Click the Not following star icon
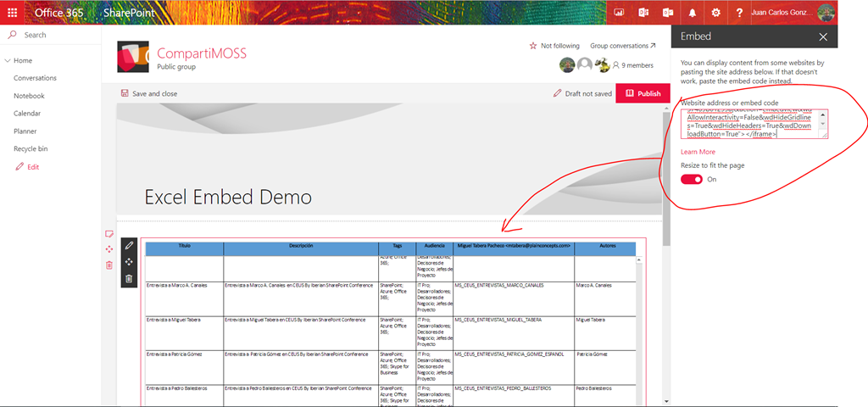This screenshot has width=868, height=407. [x=533, y=46]
